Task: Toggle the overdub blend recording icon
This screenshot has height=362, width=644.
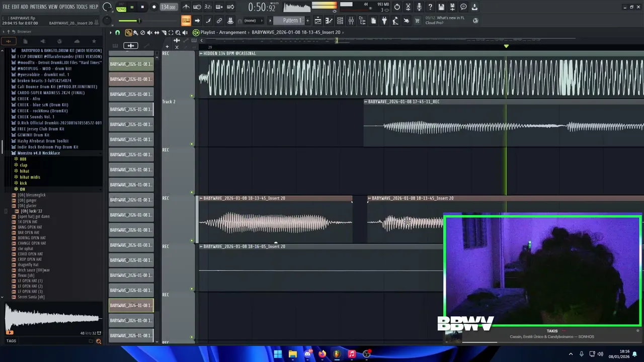Action: click(x=219, y=7)
